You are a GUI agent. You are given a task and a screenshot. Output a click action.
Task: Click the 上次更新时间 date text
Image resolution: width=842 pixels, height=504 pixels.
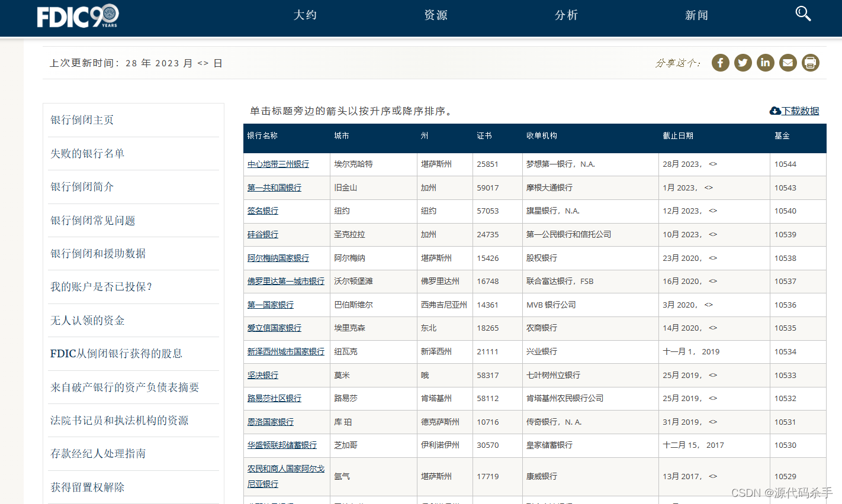[x=136, y=63]
